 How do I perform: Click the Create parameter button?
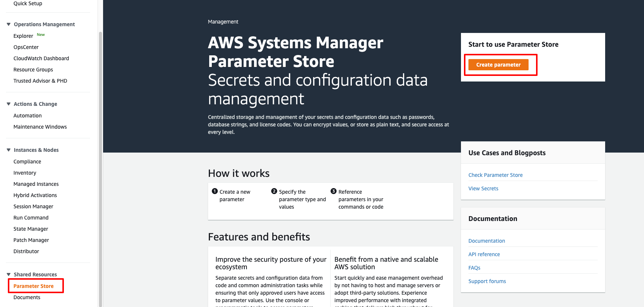point(498,65)
